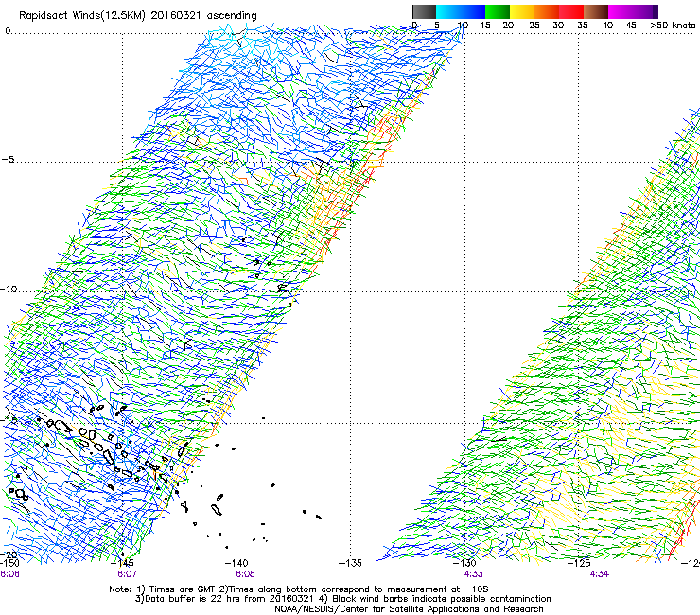
Task: Click the purple time label '6:06'
Action: [9, 574]
